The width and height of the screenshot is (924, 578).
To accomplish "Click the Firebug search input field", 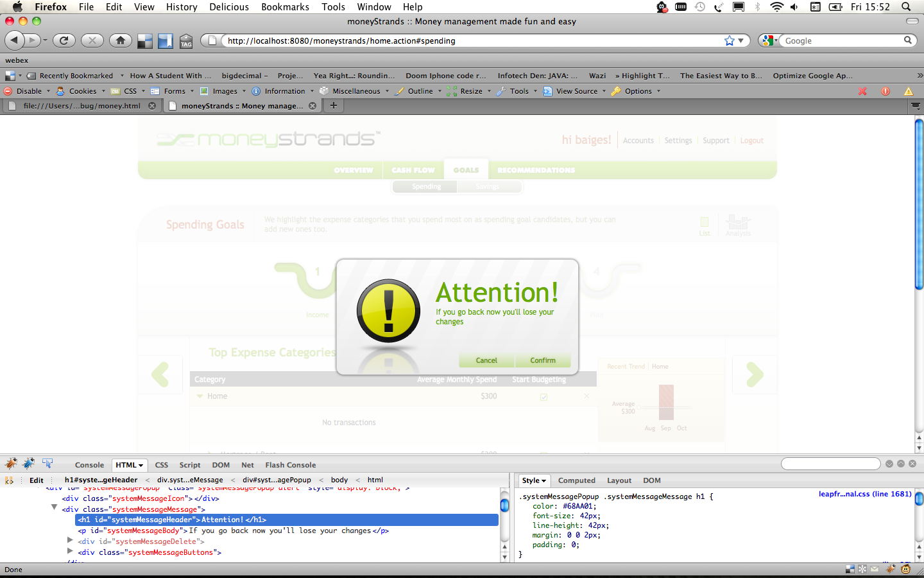I will pos(830,464).
